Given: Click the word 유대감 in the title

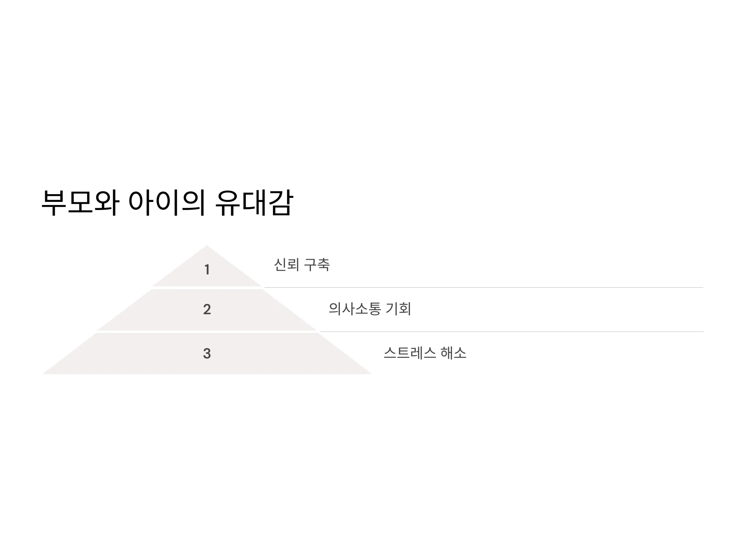Looking at the screenshot, I should coord(254,203).
